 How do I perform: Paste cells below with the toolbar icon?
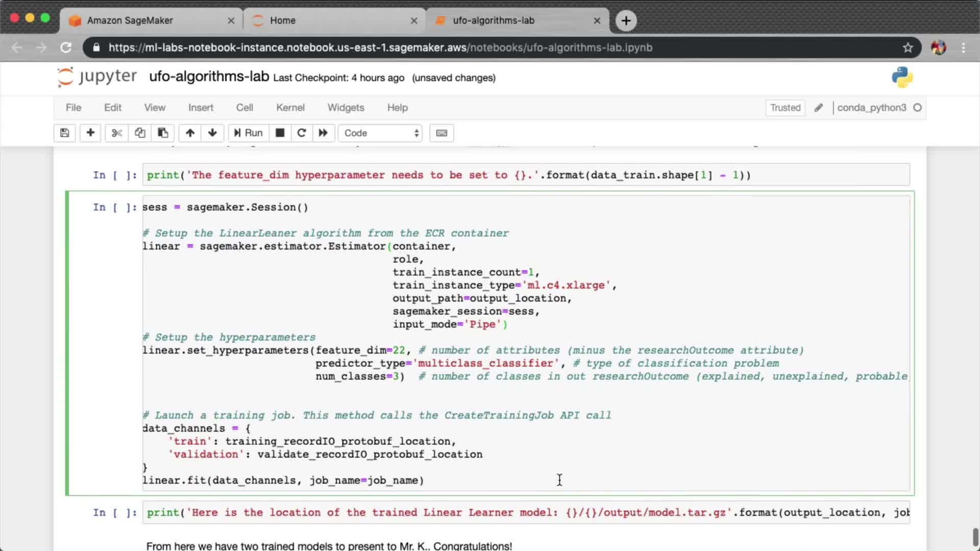point(163,133)
